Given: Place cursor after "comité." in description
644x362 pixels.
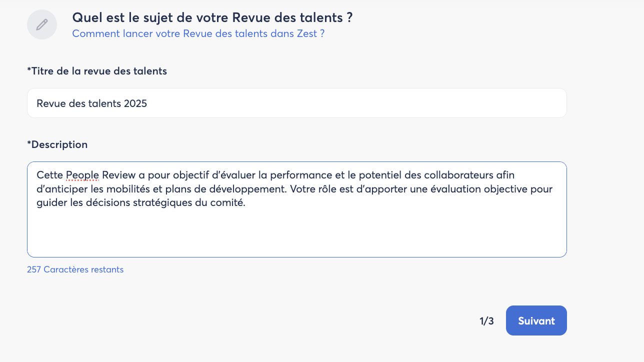Looking at the screenshot, I should click(246, 203).
